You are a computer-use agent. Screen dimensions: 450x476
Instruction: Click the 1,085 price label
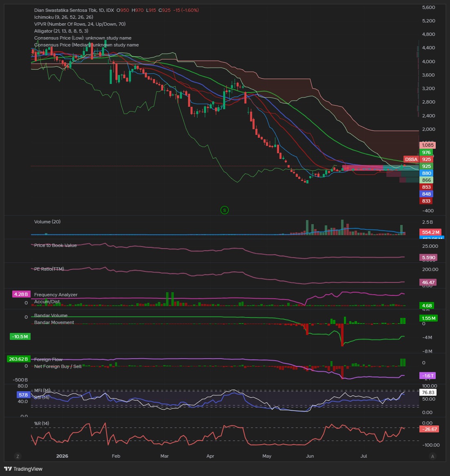(x=428, y=145)
